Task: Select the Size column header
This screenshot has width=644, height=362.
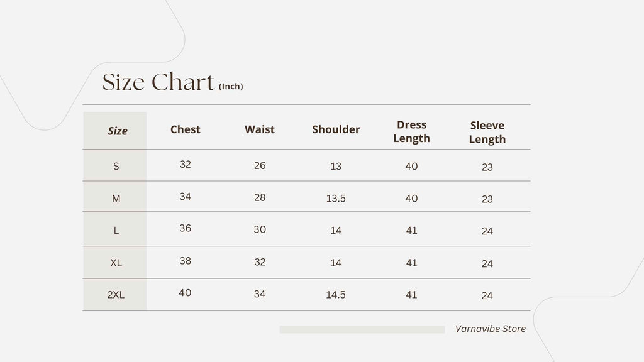Action: click(x=118, y=131)
